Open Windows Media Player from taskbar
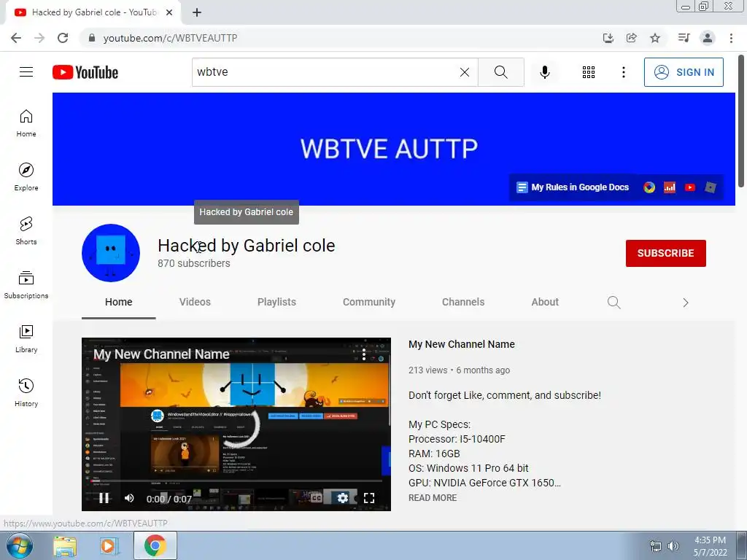747x560 pixels. click(x=108, y=546)
